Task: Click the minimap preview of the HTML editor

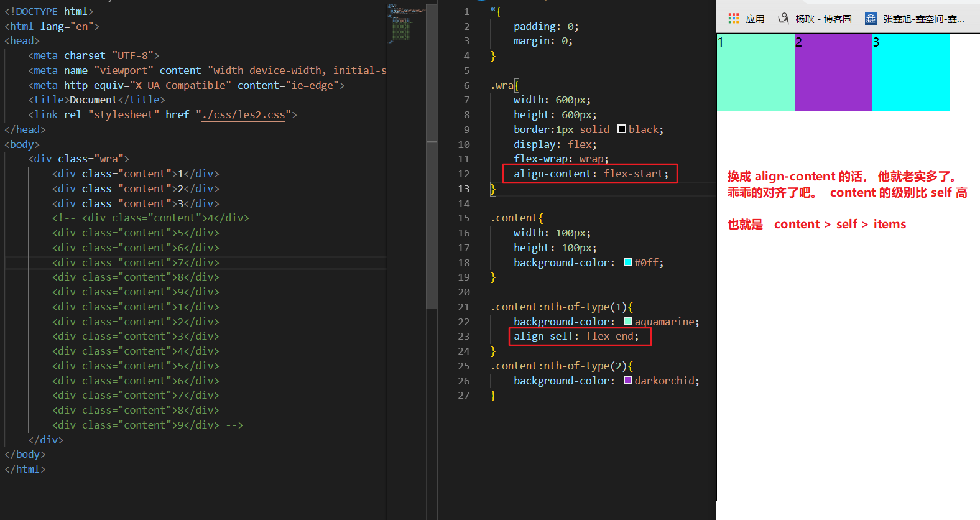Action: pyautogui.click(x=407, y=25)
